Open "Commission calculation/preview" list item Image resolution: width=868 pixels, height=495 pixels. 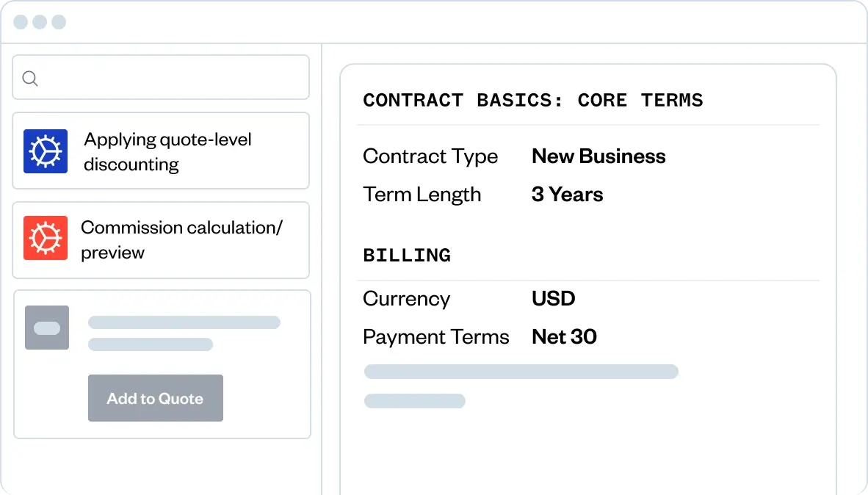pyautogui.click(x=181, y=239)
